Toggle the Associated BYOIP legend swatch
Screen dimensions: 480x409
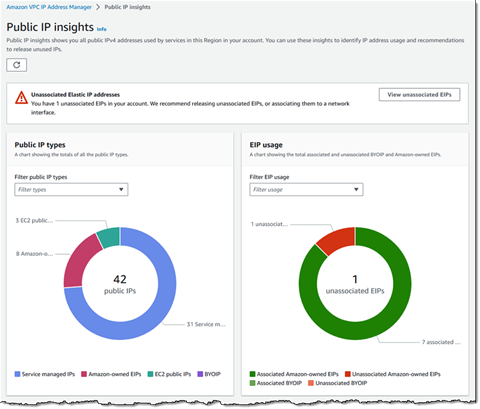coord(253,383)
